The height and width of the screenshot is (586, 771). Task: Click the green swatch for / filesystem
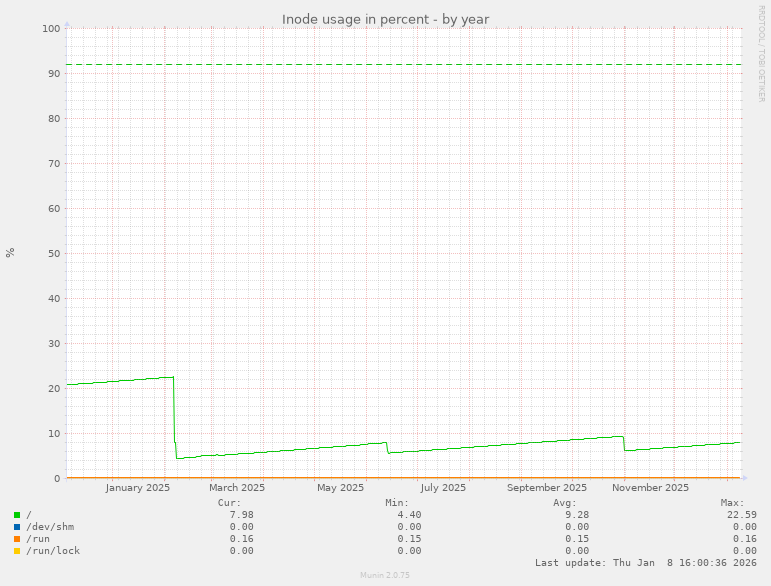(x=17, y=515)
